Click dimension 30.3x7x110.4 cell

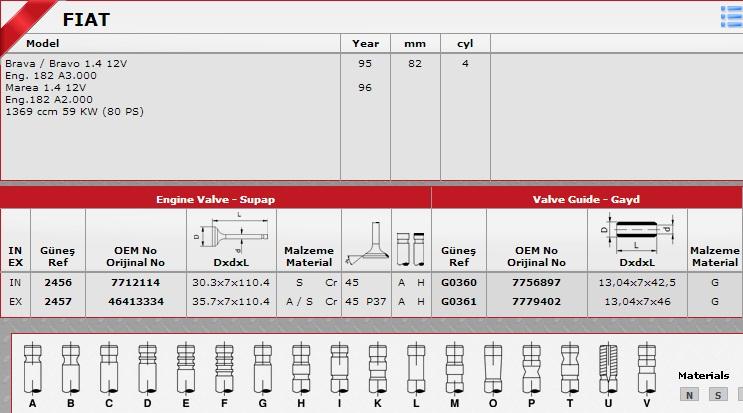coord(231,283)
